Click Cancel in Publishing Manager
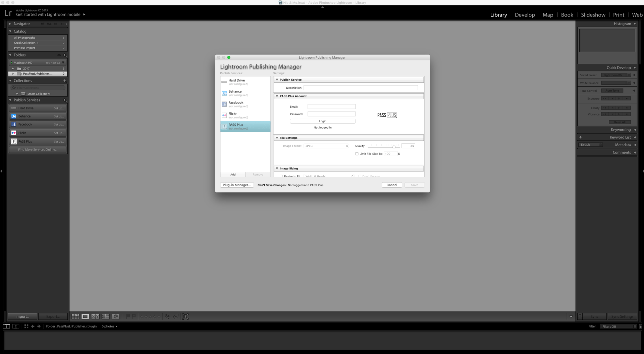The width and height of the screenshot is (644, 354). pyautogui.click(x=392, y=185)
